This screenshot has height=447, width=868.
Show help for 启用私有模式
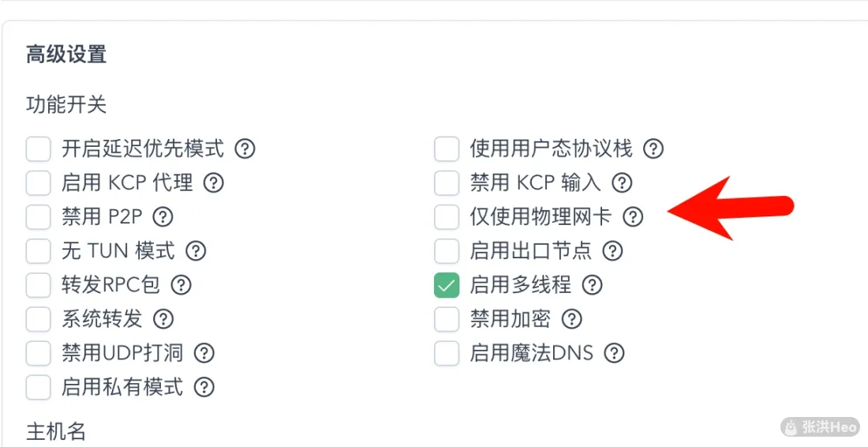204,387
